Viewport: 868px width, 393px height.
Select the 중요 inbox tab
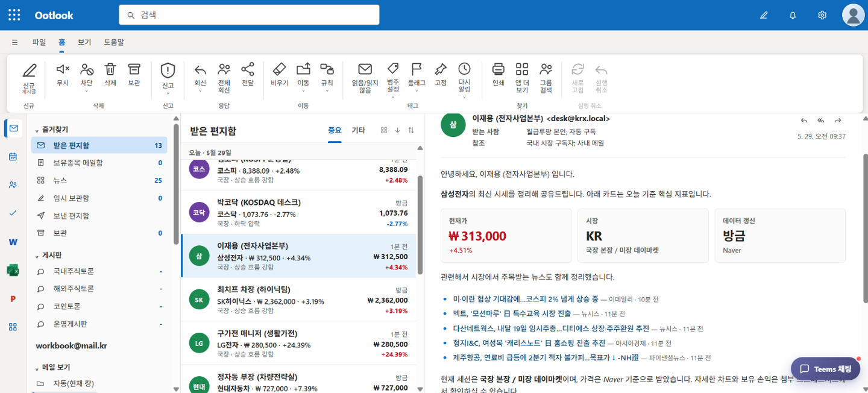[335, 130]
